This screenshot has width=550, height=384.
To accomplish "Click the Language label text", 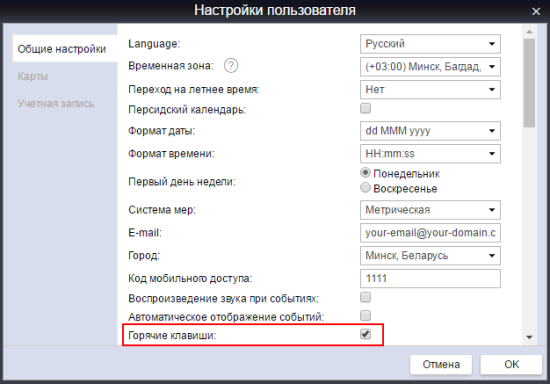I will [x=154, y=44].
